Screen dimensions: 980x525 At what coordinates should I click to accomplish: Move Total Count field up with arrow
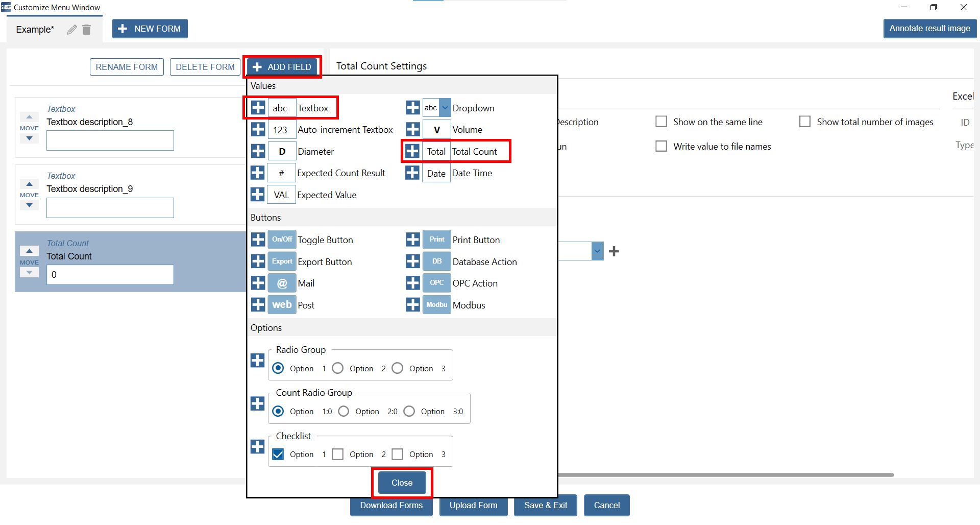(x=29, y=251)
